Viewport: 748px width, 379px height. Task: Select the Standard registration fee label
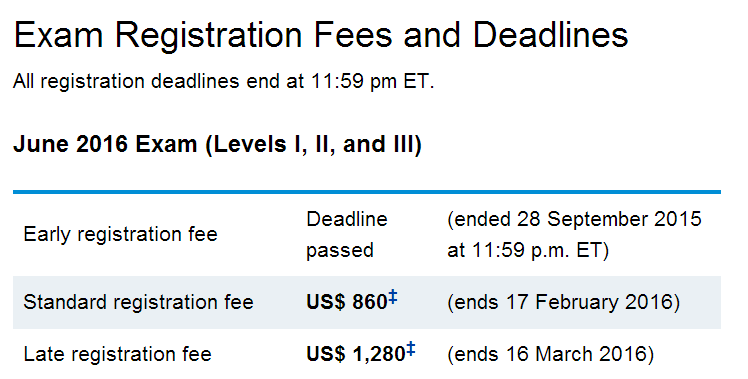138,302
